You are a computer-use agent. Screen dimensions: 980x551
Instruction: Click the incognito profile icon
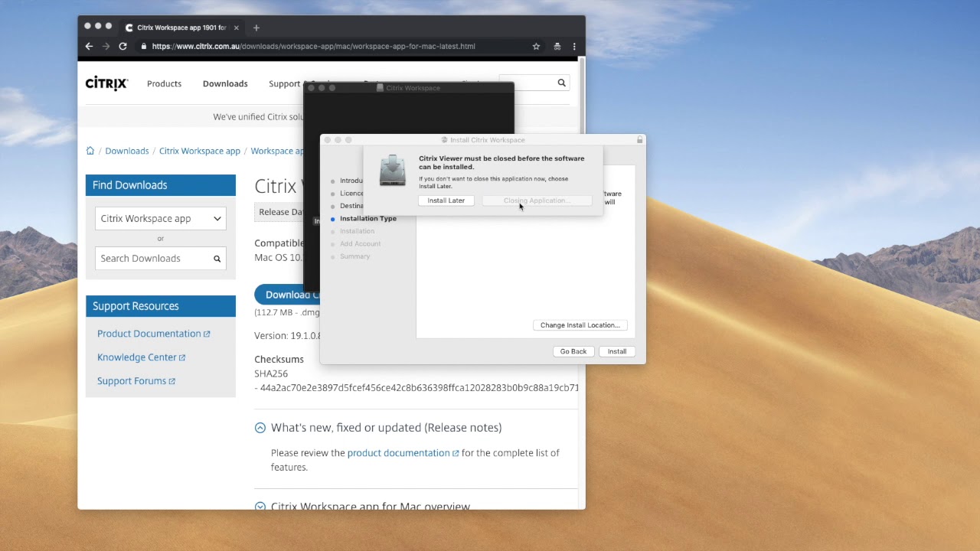pyautogui.click(x=557, y=46)
